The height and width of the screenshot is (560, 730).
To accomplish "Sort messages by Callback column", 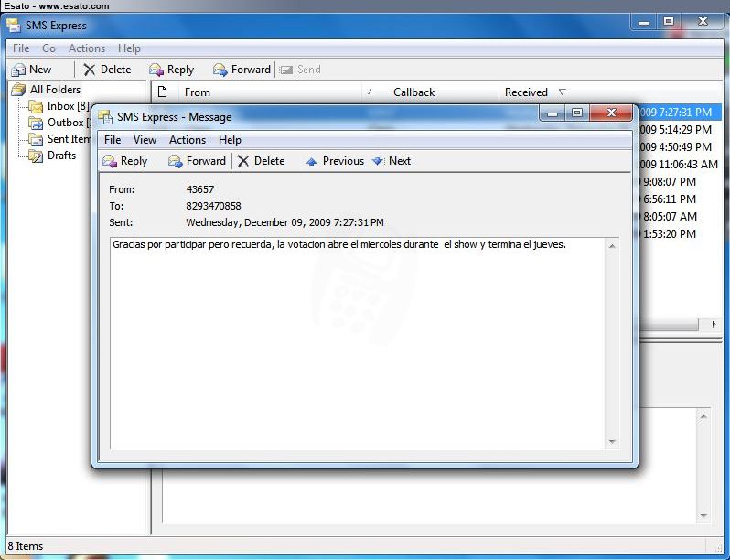I will (413, 92).
